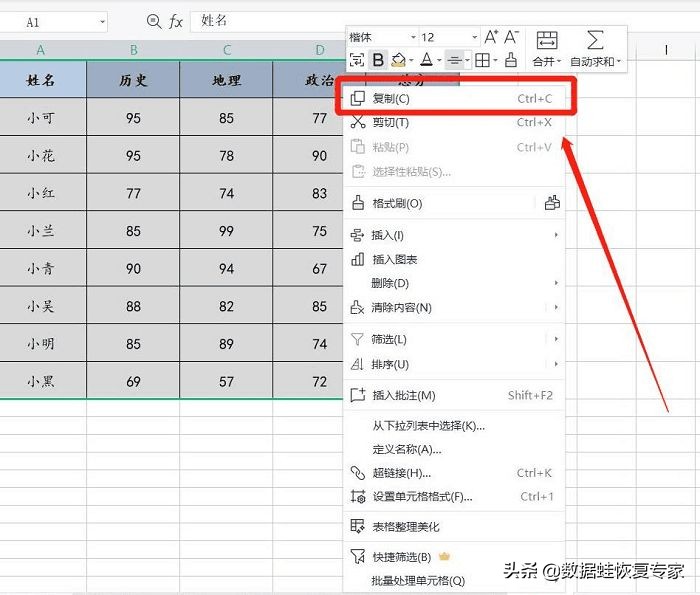Choose 表格整理美化 from menu
This screenshot has height=595, width=700.
click(x=454, y=527)
